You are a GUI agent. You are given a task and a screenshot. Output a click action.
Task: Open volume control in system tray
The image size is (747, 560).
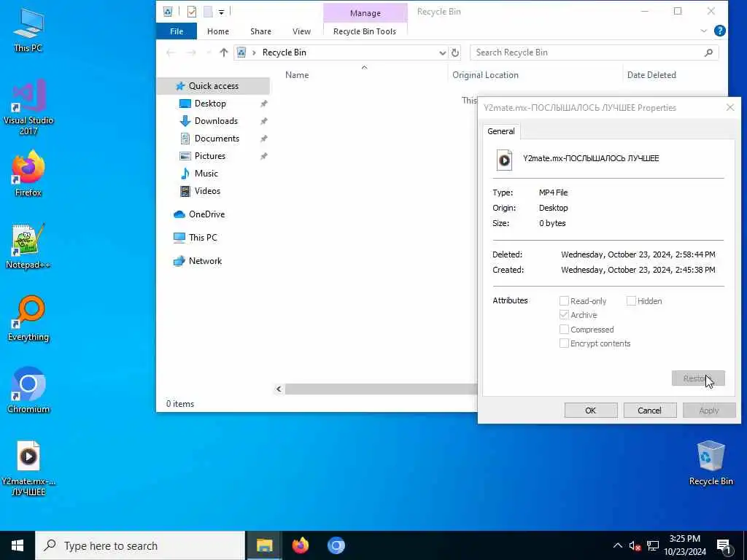click(634, 545)
